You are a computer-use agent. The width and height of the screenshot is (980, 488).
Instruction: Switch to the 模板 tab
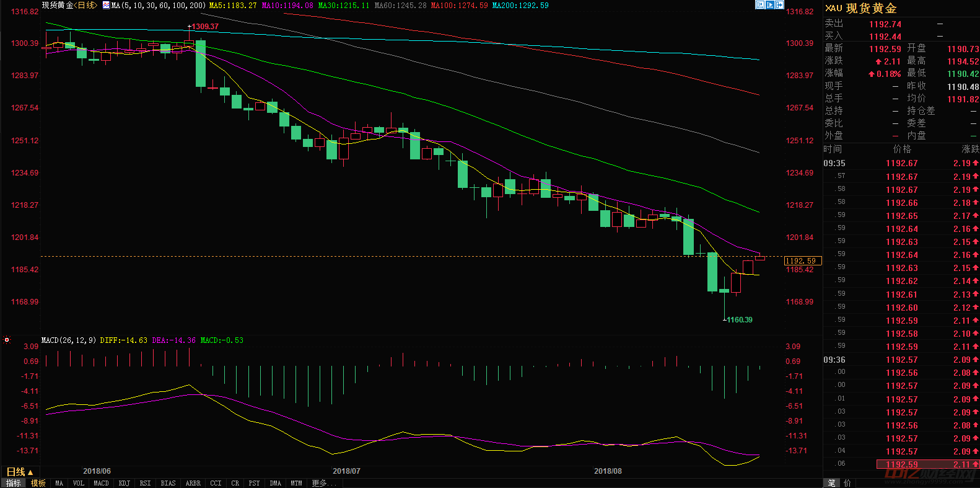point(38,483)
